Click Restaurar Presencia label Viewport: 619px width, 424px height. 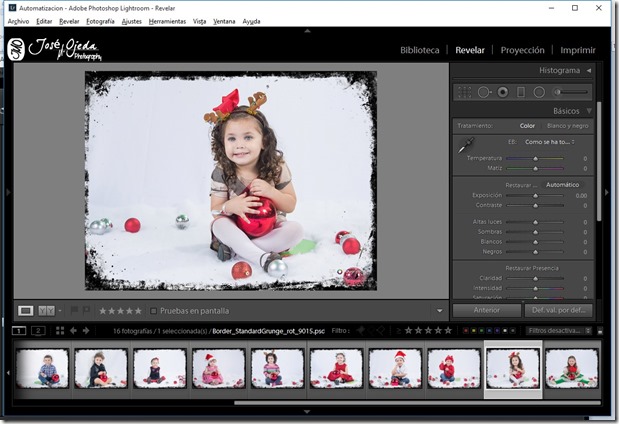[x=532, y=268]
